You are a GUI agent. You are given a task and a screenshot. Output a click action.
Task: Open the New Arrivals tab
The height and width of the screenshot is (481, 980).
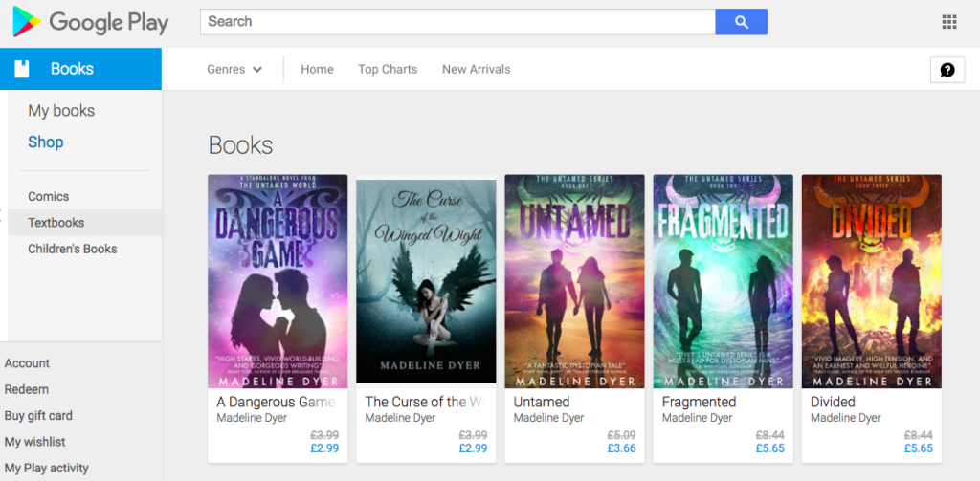click(477, 70)
